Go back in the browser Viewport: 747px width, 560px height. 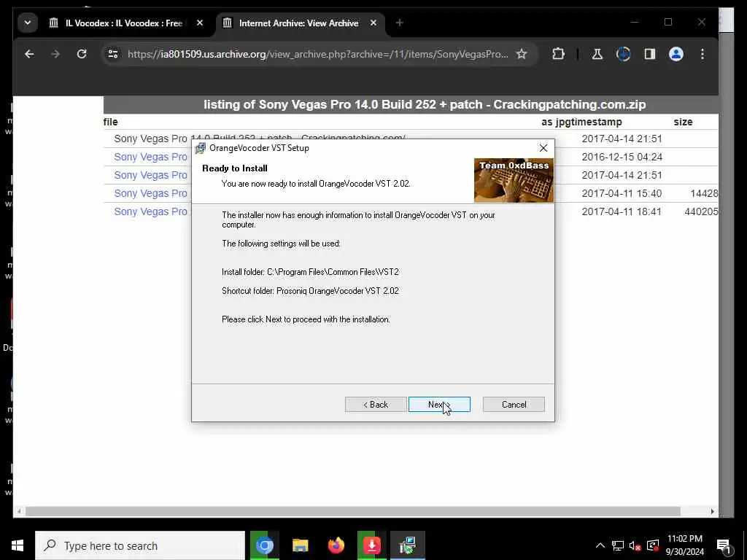[29, 54]
